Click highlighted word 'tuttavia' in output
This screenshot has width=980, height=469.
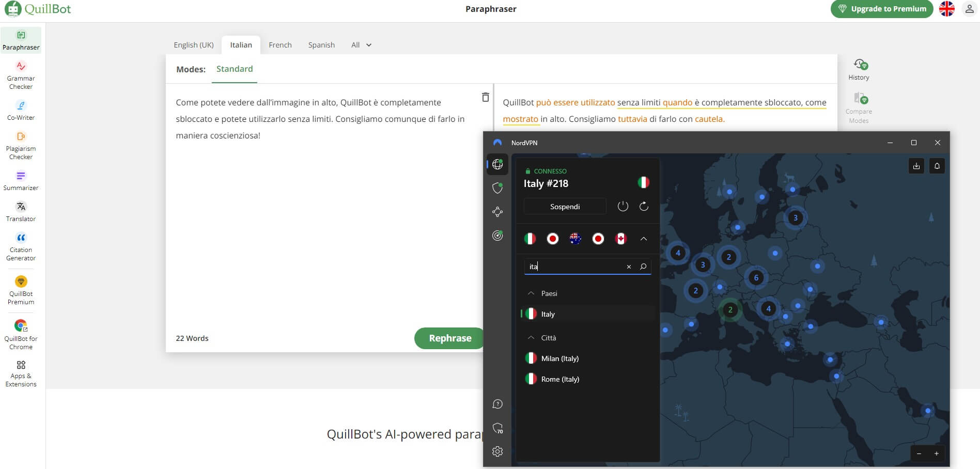coord(632,119)
